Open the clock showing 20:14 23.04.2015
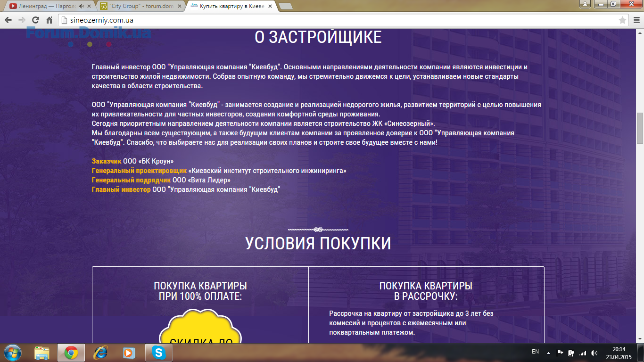Screen dimensions: 644x362 619,353
